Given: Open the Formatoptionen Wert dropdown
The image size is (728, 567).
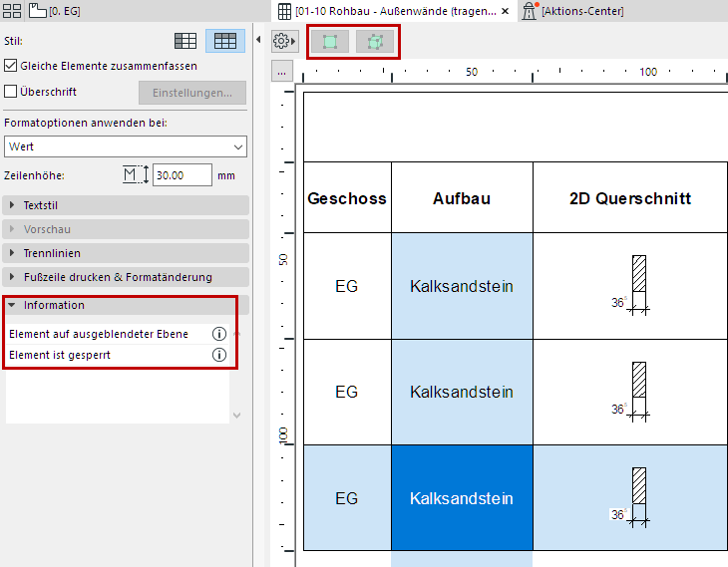Looking at the screenshot, I should tap(126, 146).
